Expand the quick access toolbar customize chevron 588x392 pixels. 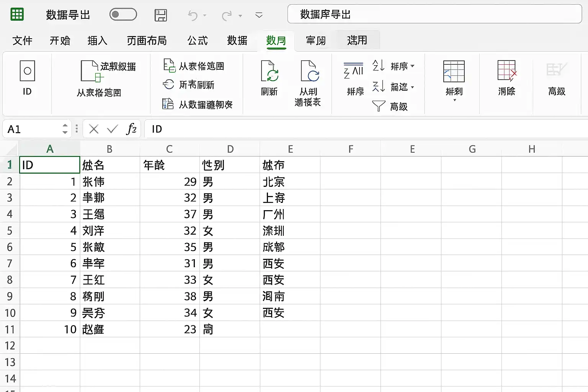point(259,15)
